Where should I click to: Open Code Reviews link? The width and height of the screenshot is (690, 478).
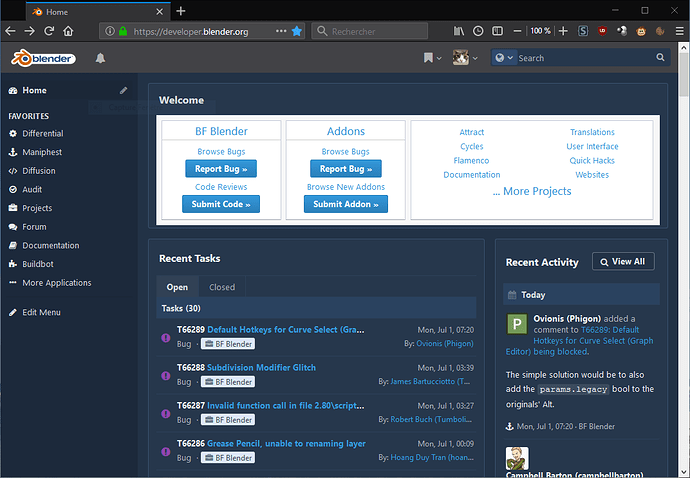(221, 187)
